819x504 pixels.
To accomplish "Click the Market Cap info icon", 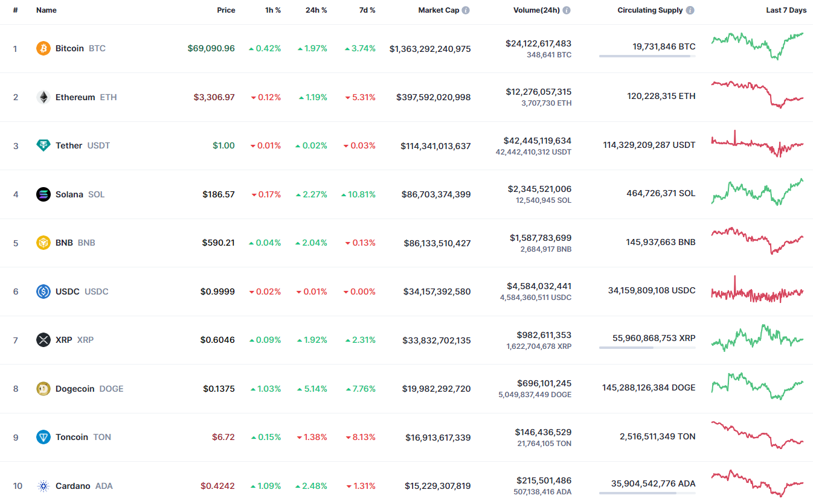I will coord(466,10).
